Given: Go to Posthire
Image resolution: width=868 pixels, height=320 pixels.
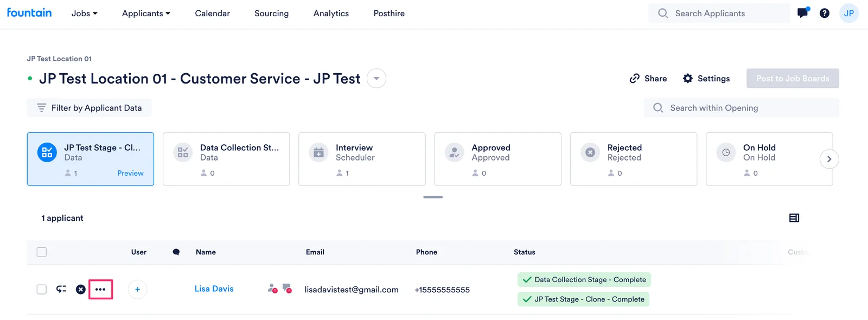Looking at the screenshot, I should tap(389, 14).
